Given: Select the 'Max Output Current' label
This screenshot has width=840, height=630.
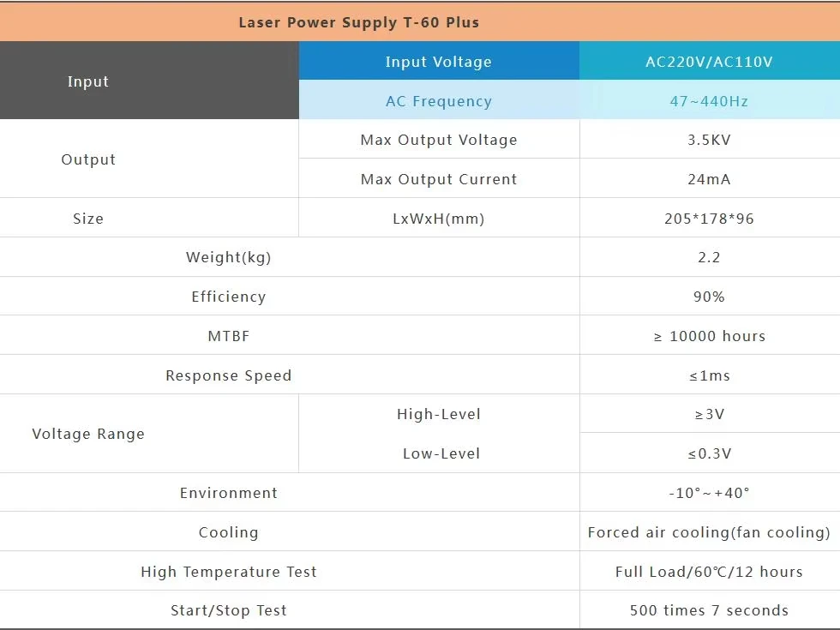Looking at the screenshot, I should 439,179.
